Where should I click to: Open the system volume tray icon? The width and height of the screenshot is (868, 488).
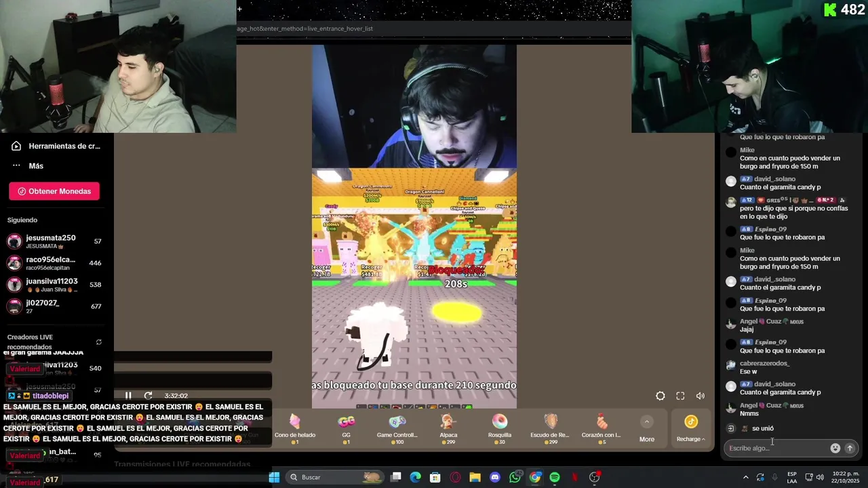tap(821, 477)
